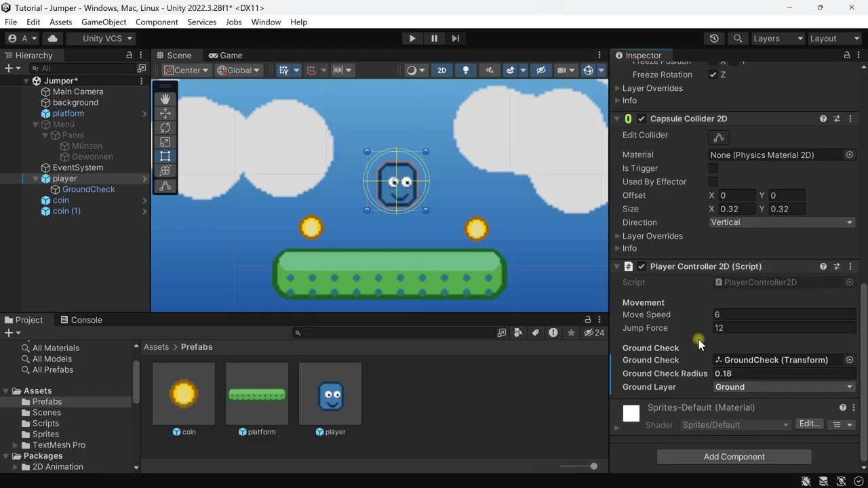Collapse the Menü object in Hierarchy
This screenshot has width=868, height=488.
click(x=36, y=124)
